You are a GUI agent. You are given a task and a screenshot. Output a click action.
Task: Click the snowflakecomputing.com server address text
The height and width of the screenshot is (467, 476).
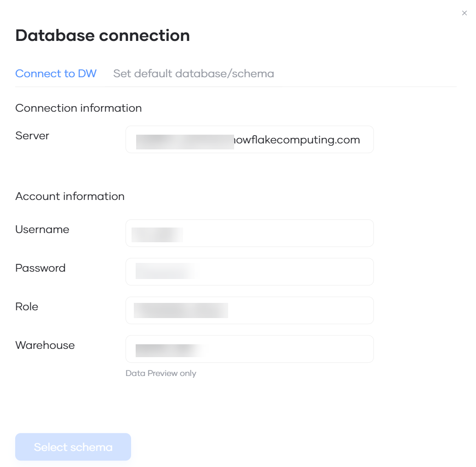[297, 140]
